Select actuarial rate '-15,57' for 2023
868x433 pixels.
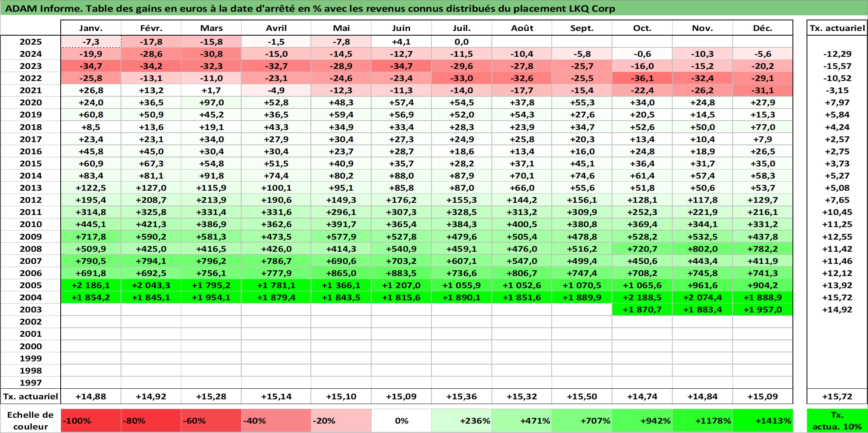point(837,66)
